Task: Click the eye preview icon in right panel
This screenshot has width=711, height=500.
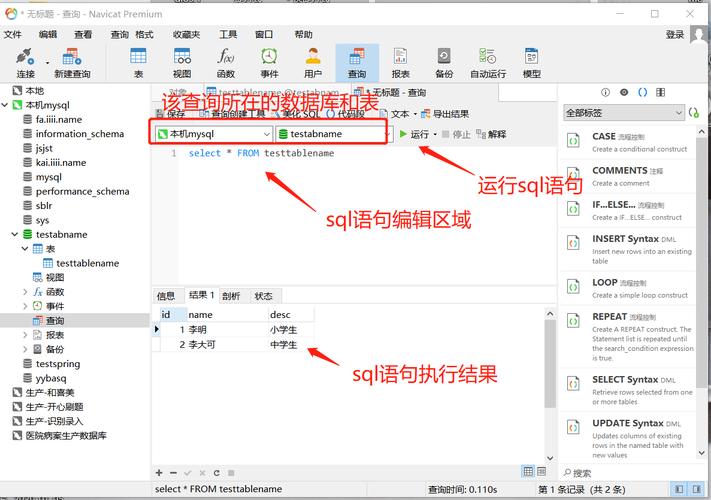Action: tap(624, 92)
